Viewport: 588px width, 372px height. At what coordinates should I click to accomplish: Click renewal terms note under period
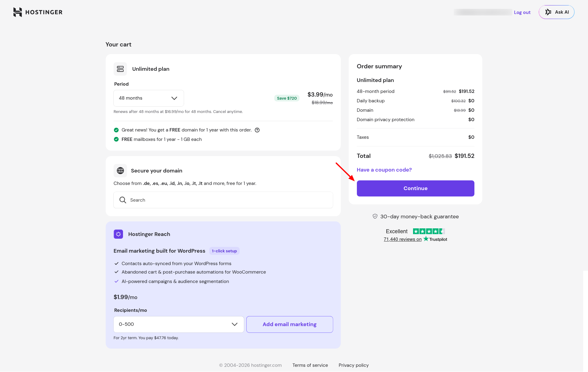click(x=178, y=112)
